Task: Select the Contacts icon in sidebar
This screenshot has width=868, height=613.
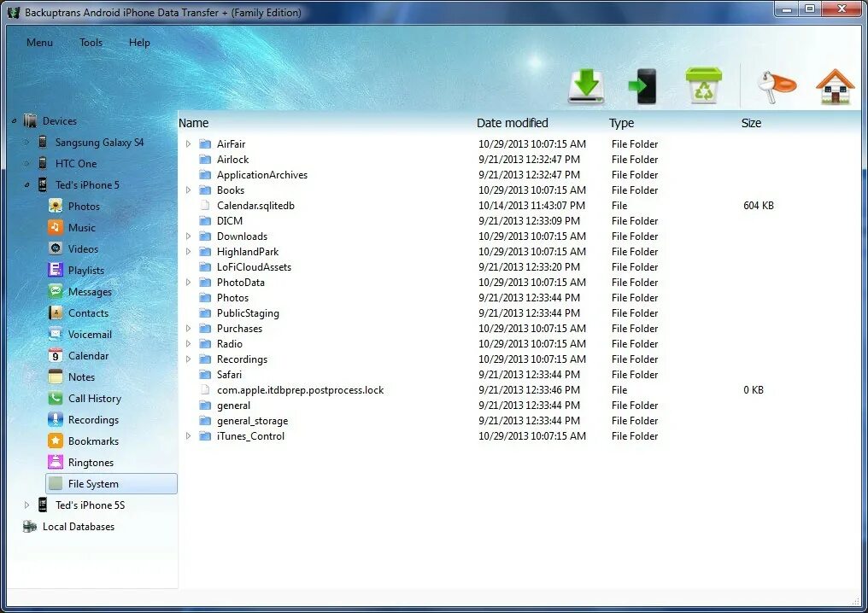Action: click(56, 313)
